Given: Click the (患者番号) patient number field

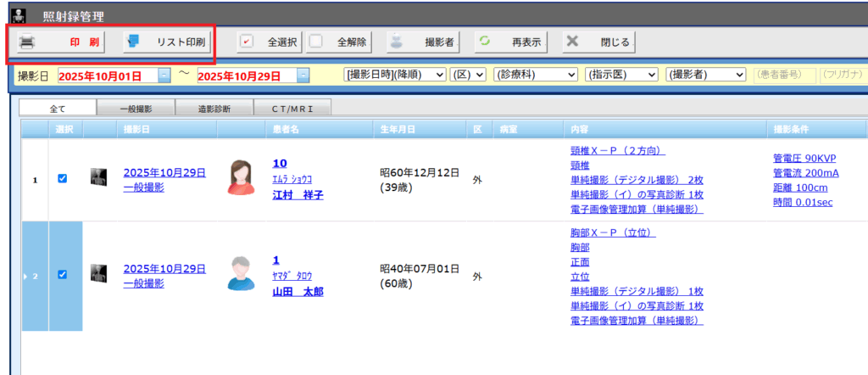Looking at the screenshot, I should click(785, 76).
